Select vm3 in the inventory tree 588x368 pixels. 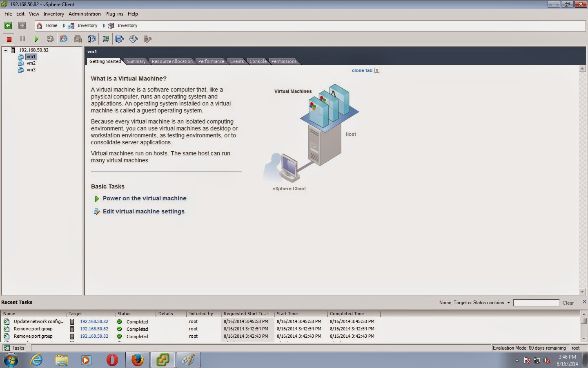[x=31, y=70]
